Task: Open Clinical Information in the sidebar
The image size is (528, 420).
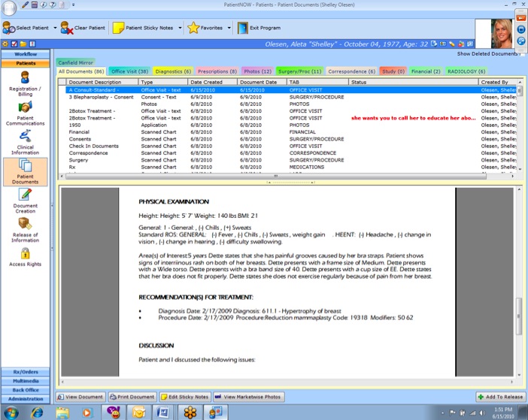Action: click(26, 142)
